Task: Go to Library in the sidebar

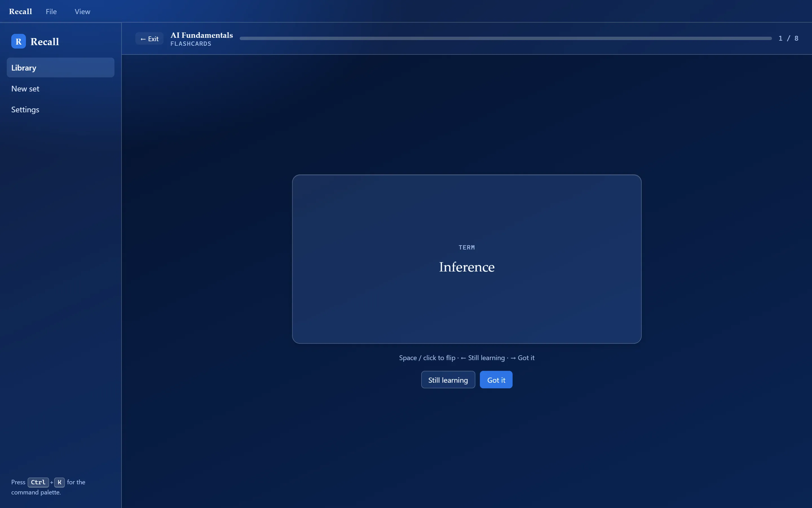Action: coord(60,67)
